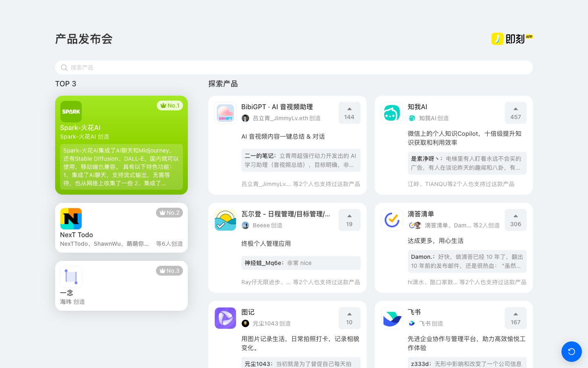
Task: Select the No.3 ranked 一念 card
Action: click(x=121, y=285)
